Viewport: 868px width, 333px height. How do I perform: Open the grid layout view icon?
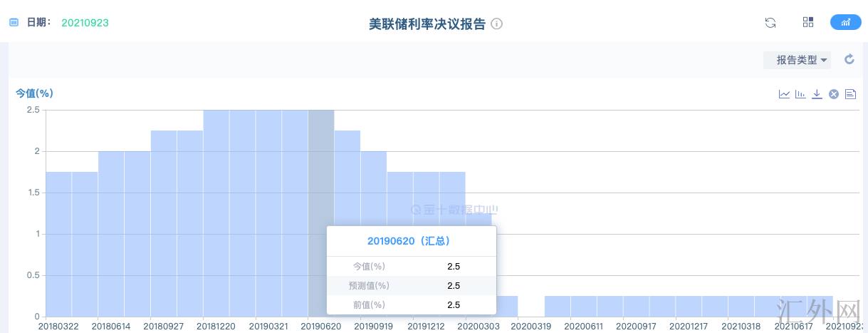(x=808, y=22)
